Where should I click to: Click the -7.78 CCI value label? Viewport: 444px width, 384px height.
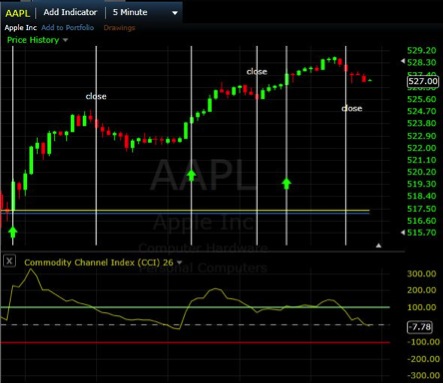420,327
